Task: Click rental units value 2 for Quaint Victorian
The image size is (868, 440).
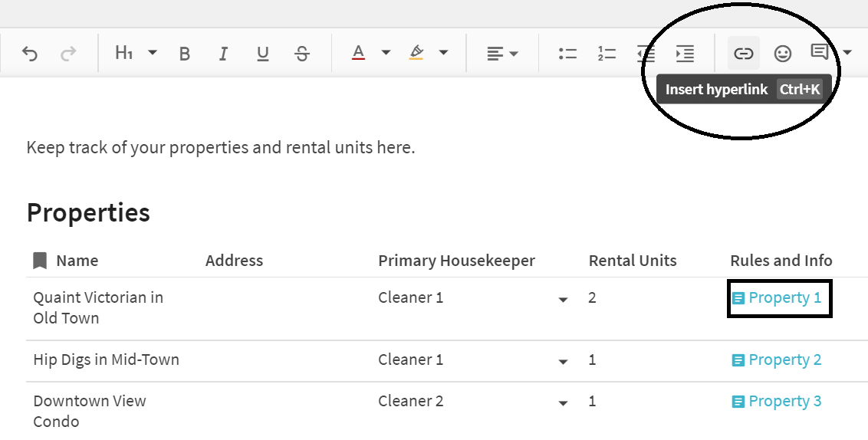Action: point(592,297)
